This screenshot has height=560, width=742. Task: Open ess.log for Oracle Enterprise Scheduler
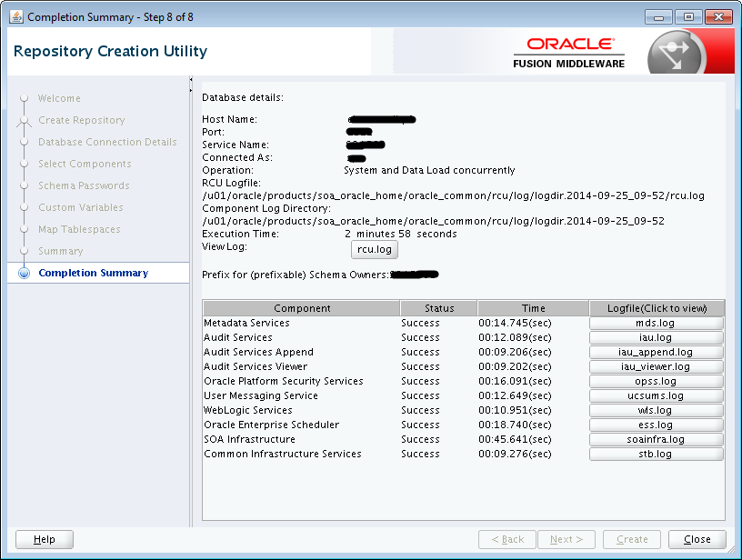pos(656,424)
